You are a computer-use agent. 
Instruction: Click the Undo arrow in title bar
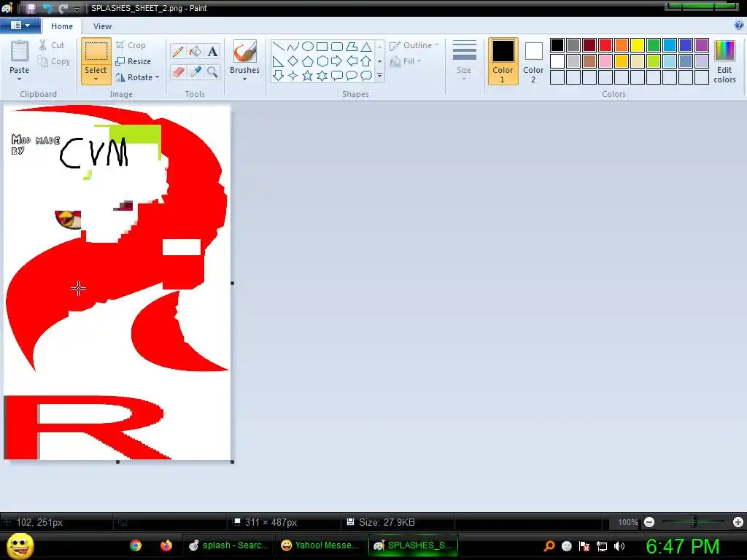47,8
